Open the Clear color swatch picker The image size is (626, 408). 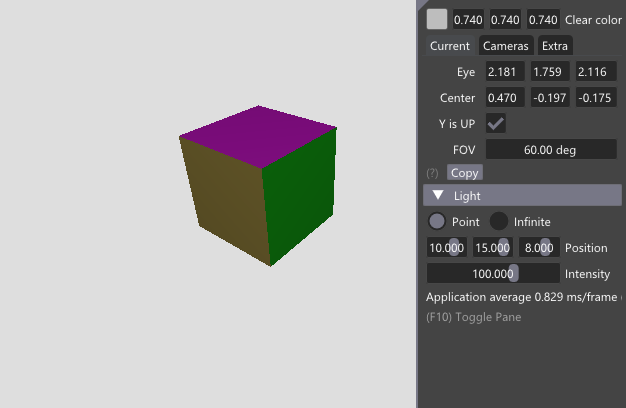click(437, 19)
